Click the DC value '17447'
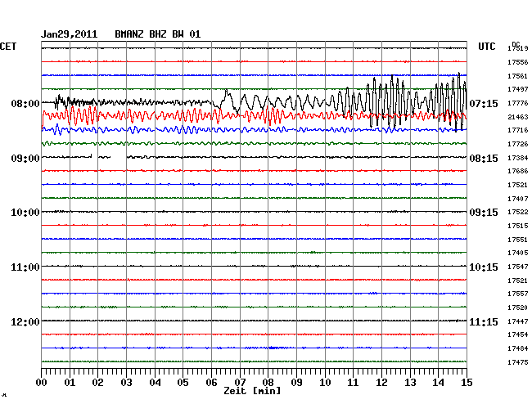 point(518,321)
